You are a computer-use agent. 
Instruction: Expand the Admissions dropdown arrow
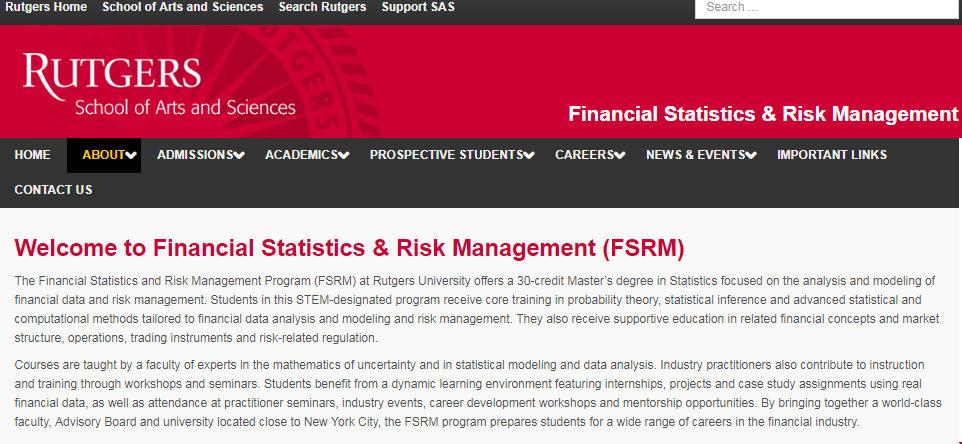(x=240, y=155)
